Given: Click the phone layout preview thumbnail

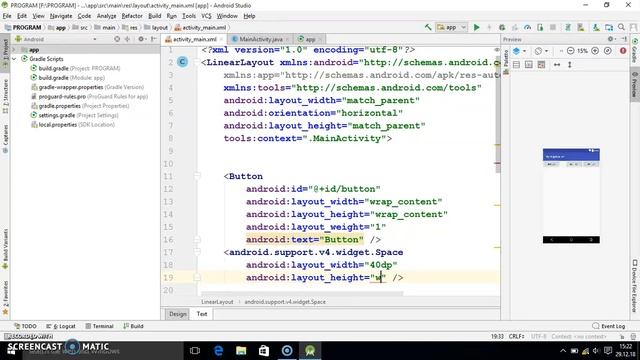Looking at the screenshot, I should [x=571, y=196].
